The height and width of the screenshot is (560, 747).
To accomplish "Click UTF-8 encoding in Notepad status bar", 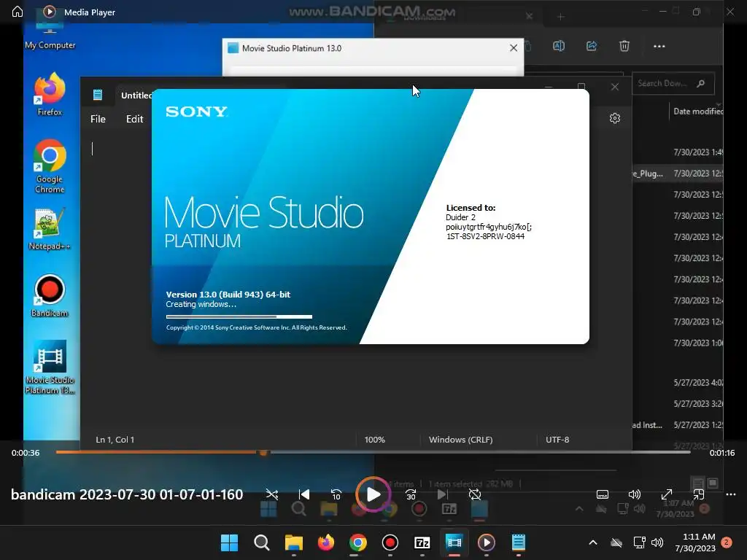I will [x=557, y=440].
